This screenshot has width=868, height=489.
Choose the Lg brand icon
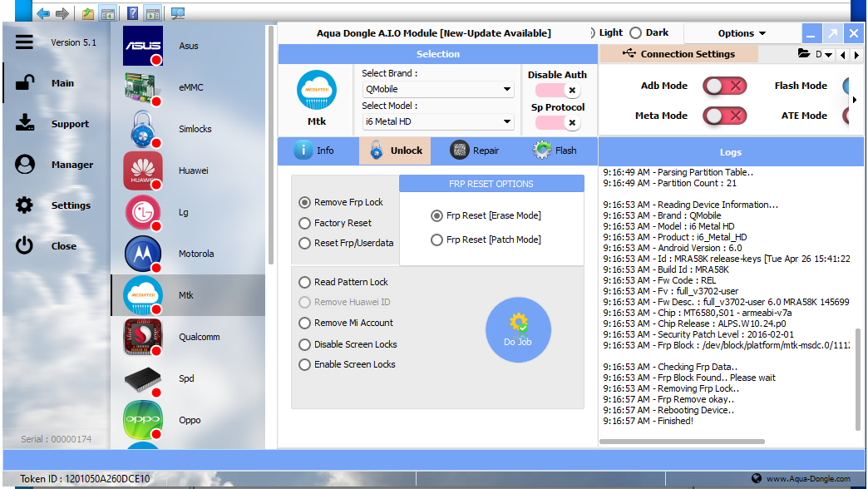coord(143,212)
